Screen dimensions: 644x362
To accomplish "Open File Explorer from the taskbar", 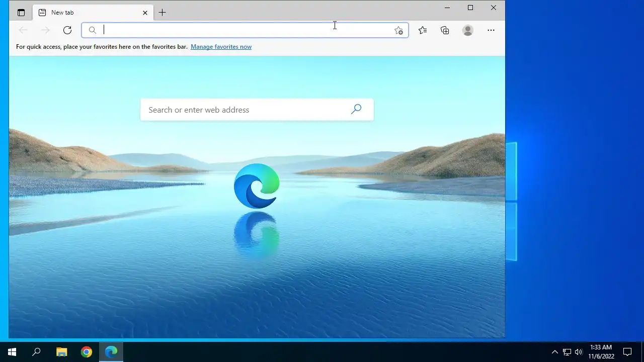I will pyautogui.click(x=61, y=352).
